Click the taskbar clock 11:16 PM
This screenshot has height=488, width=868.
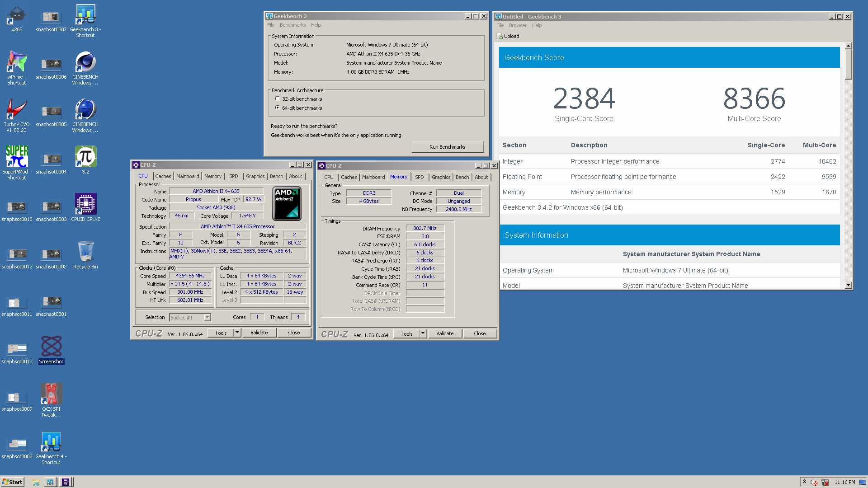tap(844, 482)
